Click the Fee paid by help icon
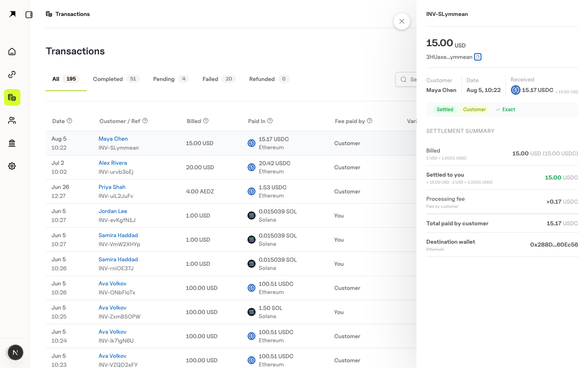Screen dimensions: 588x368 (x=370, y=121)
